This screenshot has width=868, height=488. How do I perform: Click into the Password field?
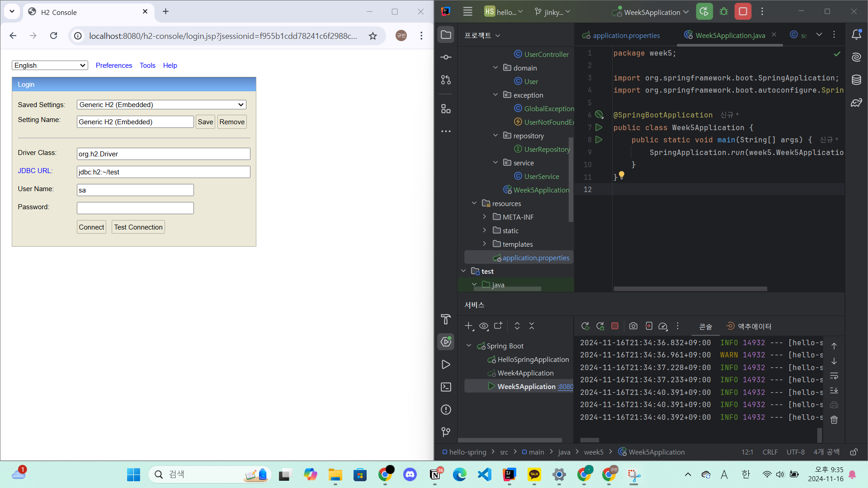coord(135,208)
